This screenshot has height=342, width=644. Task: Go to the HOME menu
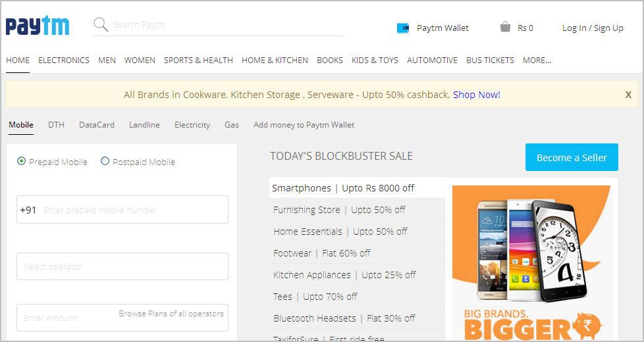point(18,61)
